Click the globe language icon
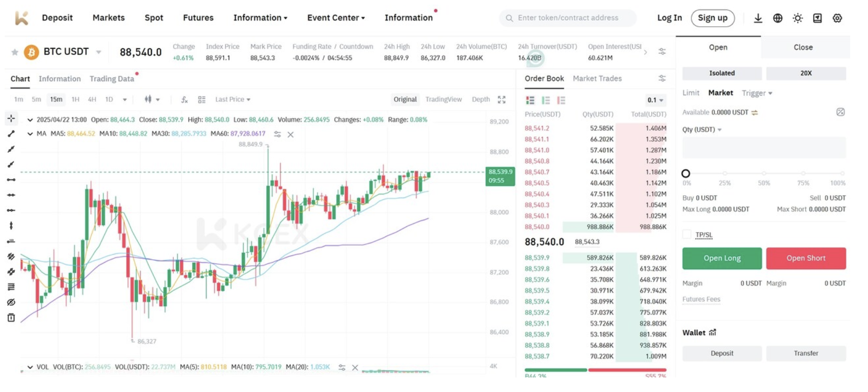This screenshot has height=392, width=868. click(778, 18)
